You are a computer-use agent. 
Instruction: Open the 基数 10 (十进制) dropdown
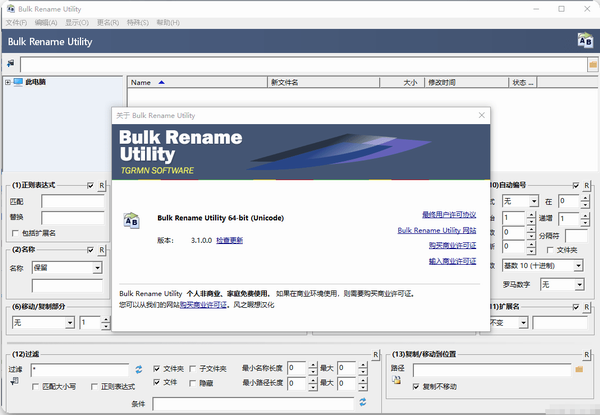[580, 267]
